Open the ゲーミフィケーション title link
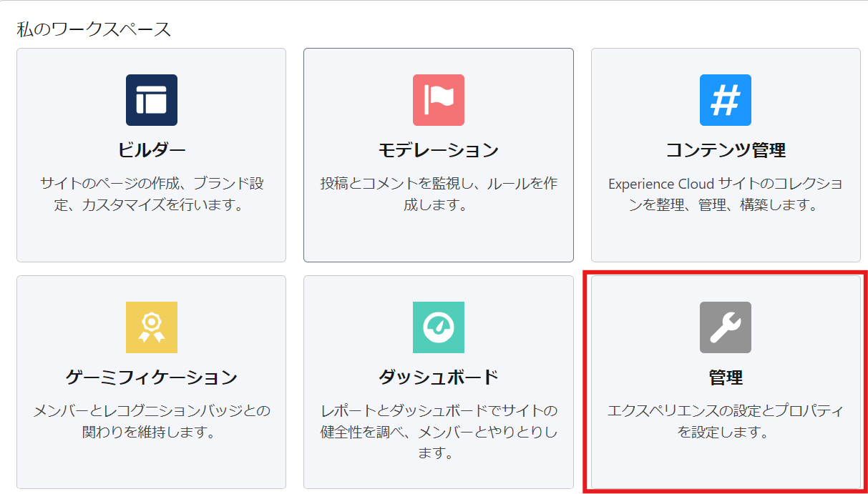The image size is (868, 494). (151, 377)
